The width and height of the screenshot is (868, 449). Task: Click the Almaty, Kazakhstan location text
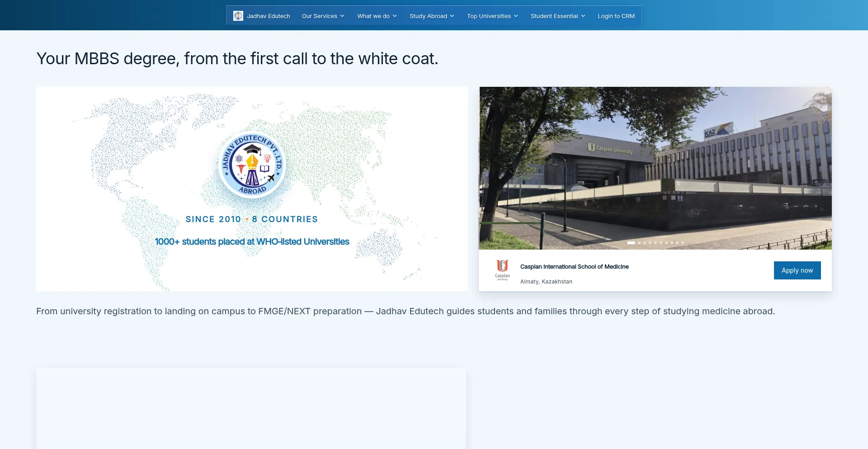546,282
